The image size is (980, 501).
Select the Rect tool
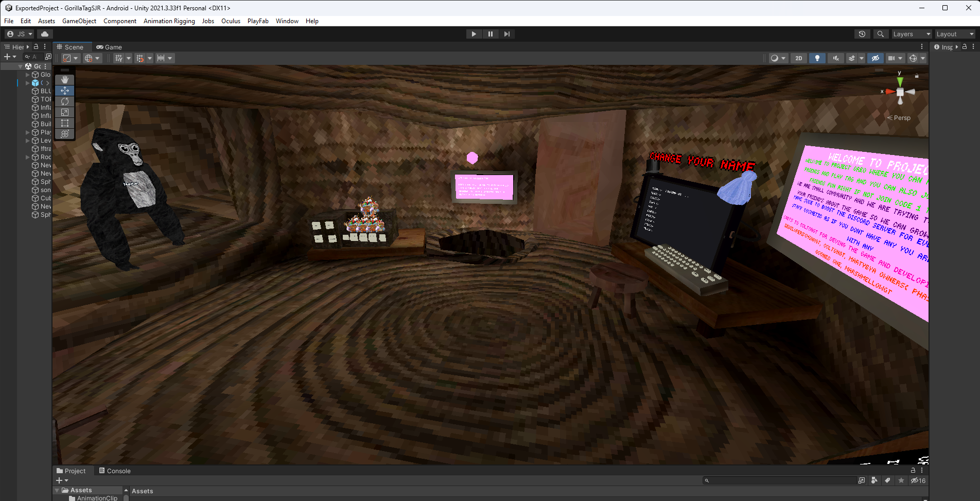tap(65, 123)
